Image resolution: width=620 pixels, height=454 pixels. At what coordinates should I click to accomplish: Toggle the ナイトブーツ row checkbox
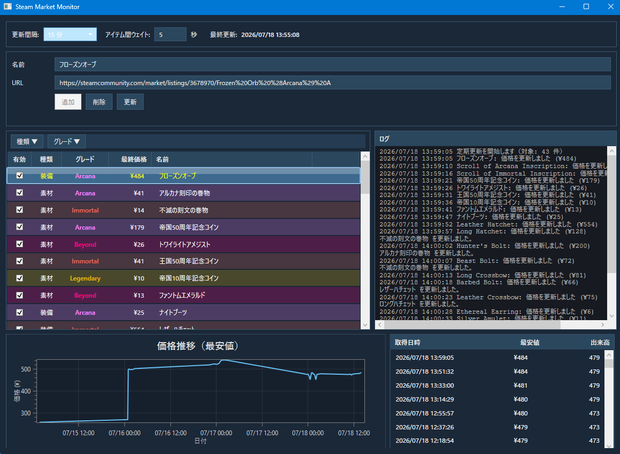(x=19, y=312)
